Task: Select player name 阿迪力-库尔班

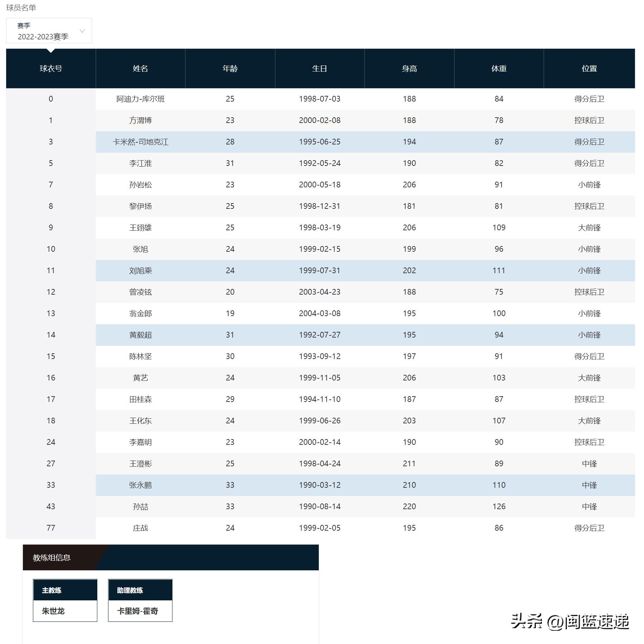Action: (140, 99)
